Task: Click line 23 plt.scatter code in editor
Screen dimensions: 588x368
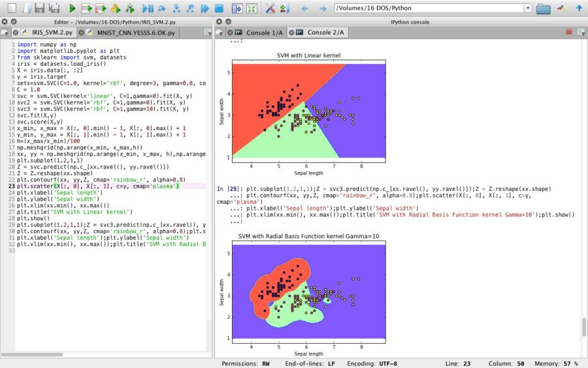Action: (98, 186)
